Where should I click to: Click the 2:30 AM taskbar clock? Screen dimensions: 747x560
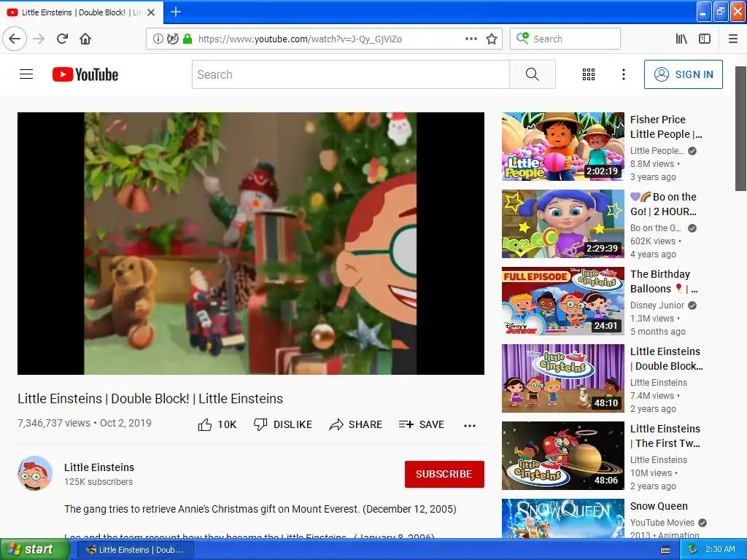point(720,549)
